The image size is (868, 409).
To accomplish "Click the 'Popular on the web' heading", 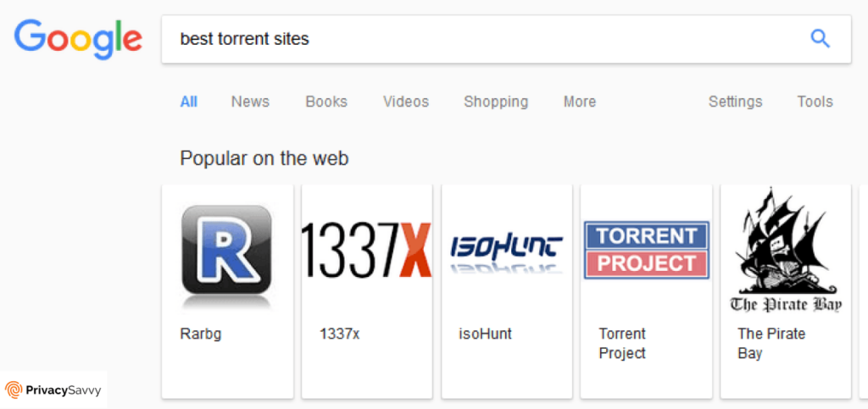I will [264, 158].
